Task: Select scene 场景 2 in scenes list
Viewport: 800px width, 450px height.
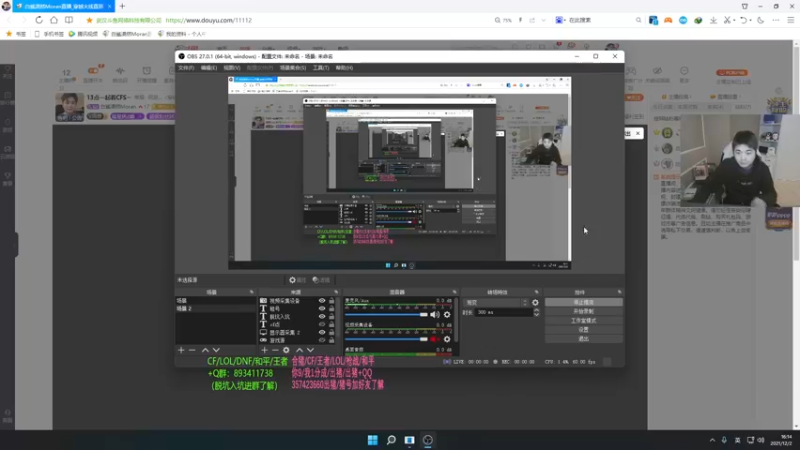Action: (215, 309)
